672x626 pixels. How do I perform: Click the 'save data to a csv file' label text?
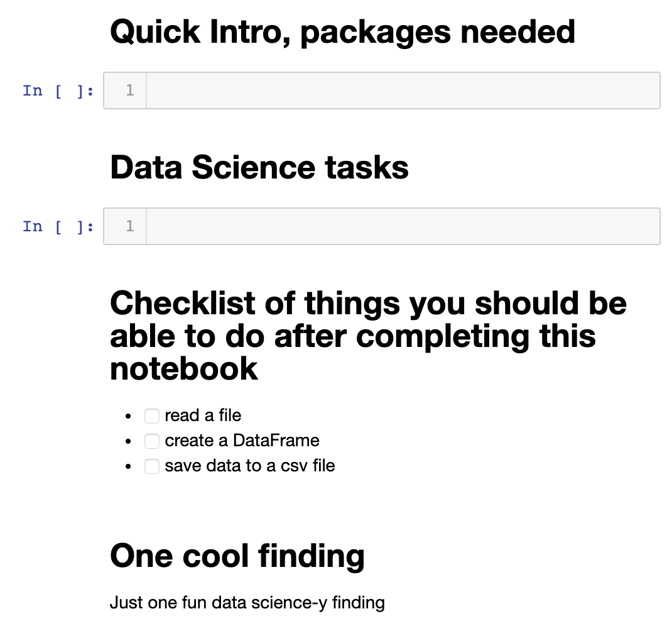tap(250, 466)
